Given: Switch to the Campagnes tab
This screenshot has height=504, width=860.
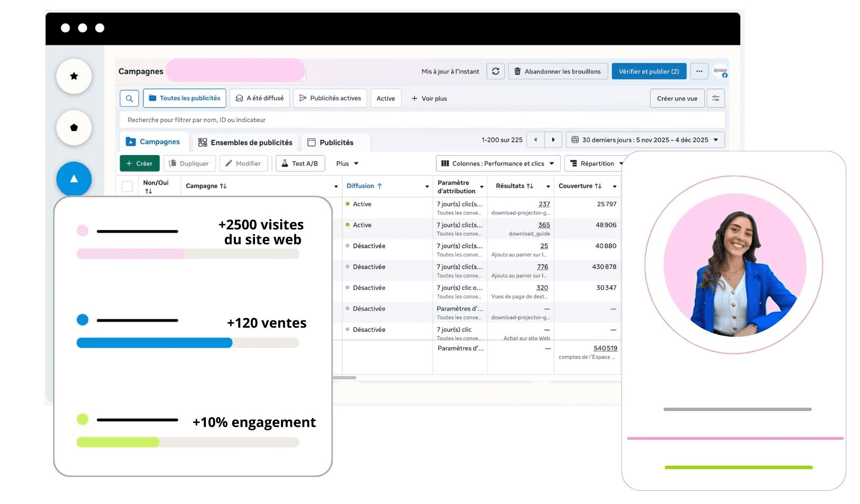Looking at the screenshot, I should tap(154, 142).
